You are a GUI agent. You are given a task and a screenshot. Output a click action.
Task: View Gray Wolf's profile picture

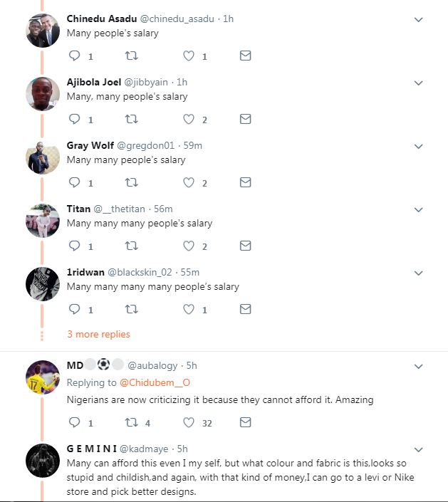[x=42, y=157]
